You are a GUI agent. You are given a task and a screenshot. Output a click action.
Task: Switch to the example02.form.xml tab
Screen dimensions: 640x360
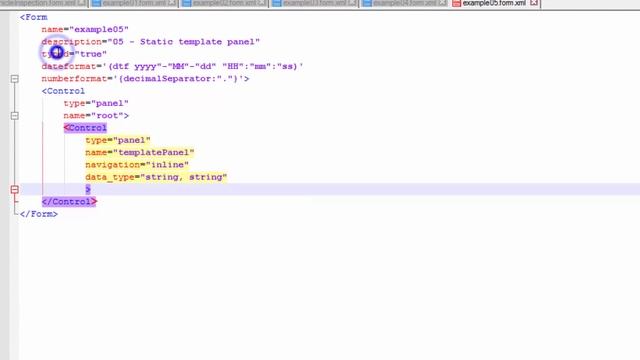(224, 3)
